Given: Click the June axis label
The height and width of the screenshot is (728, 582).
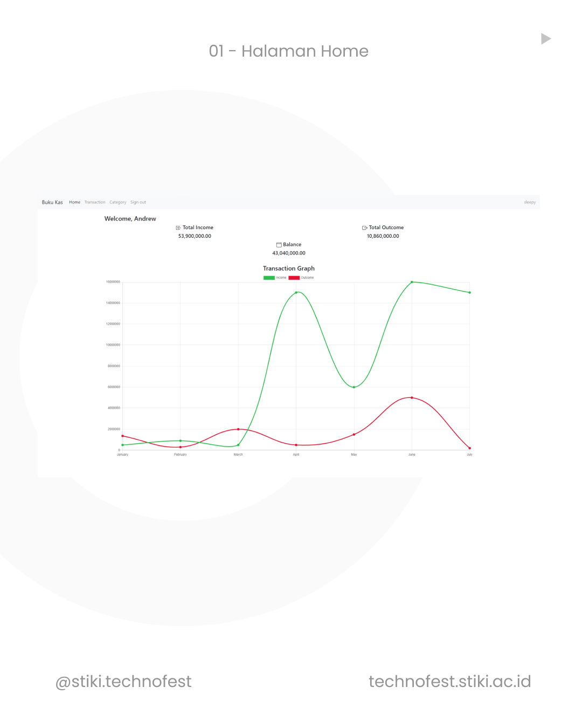Looking at the screenshot, I should tap(412, 455).
